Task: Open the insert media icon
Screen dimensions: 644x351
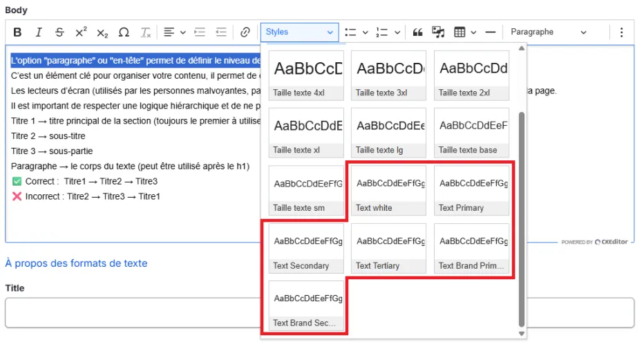Action: [438, 32]
